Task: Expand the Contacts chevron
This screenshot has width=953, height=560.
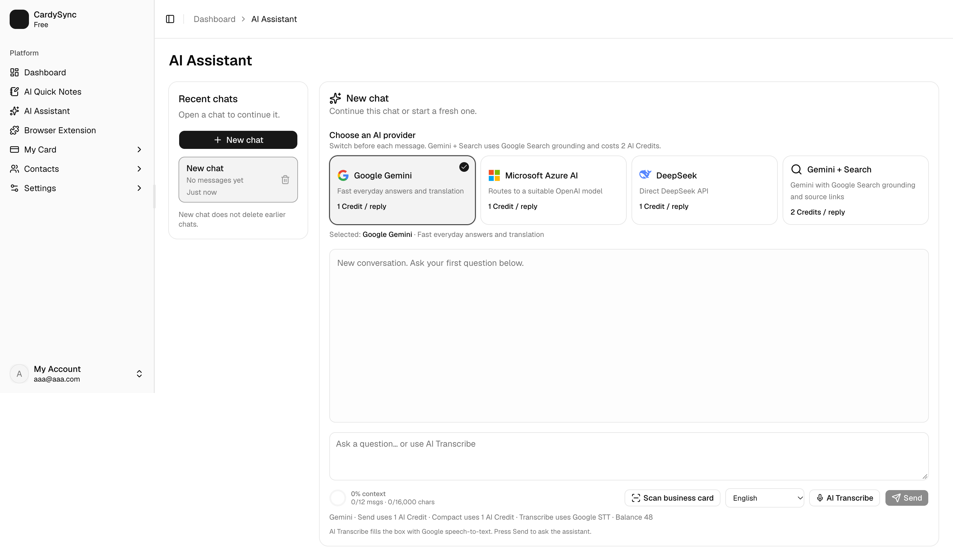Action: pos(139,168)
